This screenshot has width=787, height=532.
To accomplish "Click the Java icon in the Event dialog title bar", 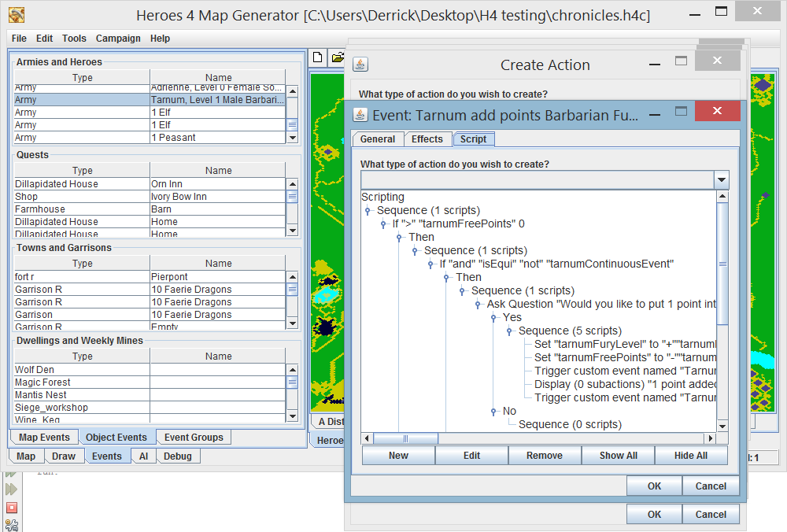I will pyautogui.click(x=360, y=115).
